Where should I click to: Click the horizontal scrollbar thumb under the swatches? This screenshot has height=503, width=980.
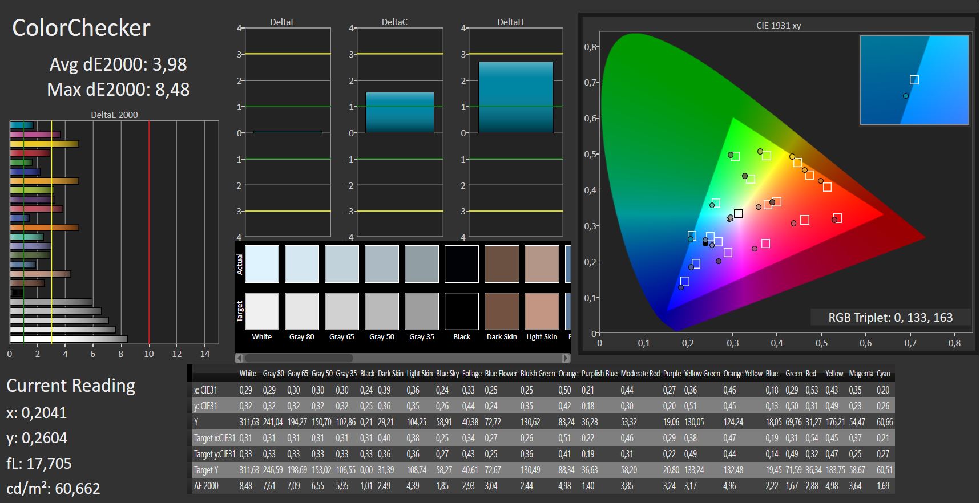tap(299, 358)
